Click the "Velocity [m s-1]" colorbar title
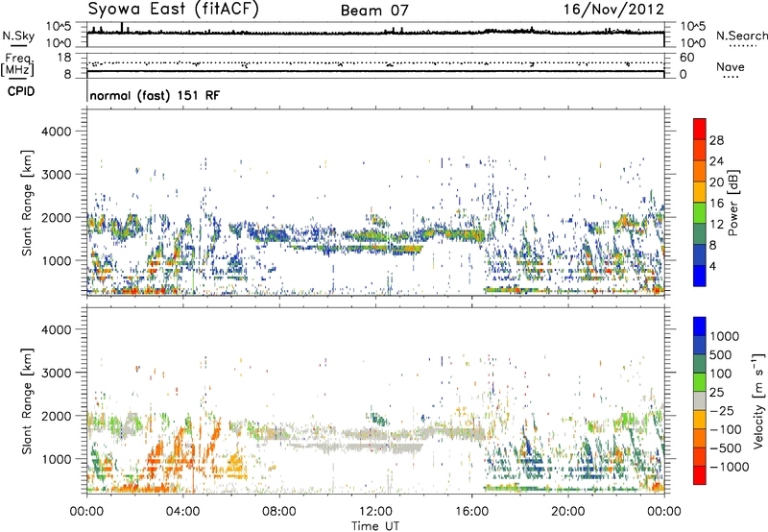 tap(758, 400)
